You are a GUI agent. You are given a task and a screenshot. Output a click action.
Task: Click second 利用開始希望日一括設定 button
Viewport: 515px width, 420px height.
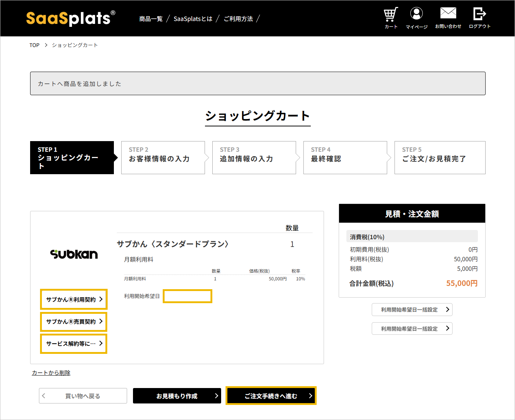pyautogui.click(x=412, y=329)
